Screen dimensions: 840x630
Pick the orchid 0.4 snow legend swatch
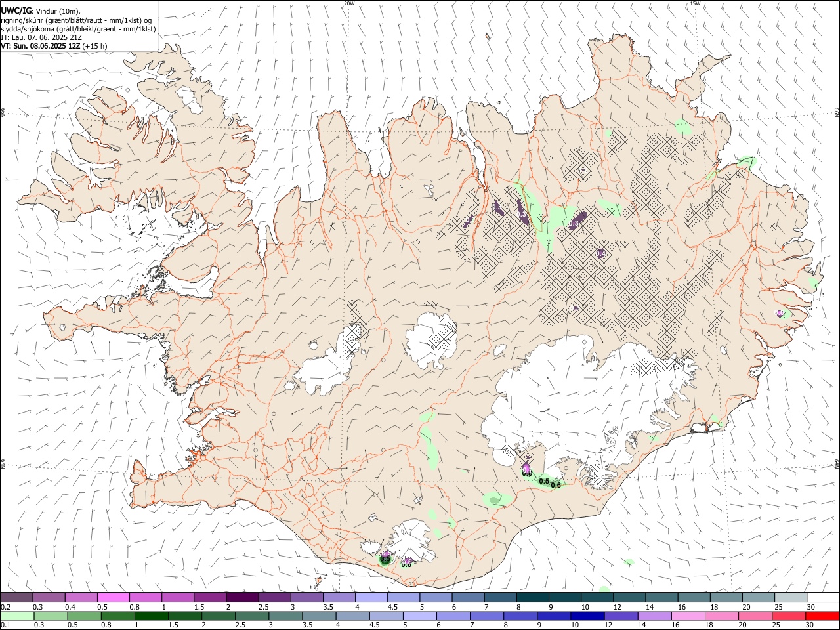coord(81,598)
